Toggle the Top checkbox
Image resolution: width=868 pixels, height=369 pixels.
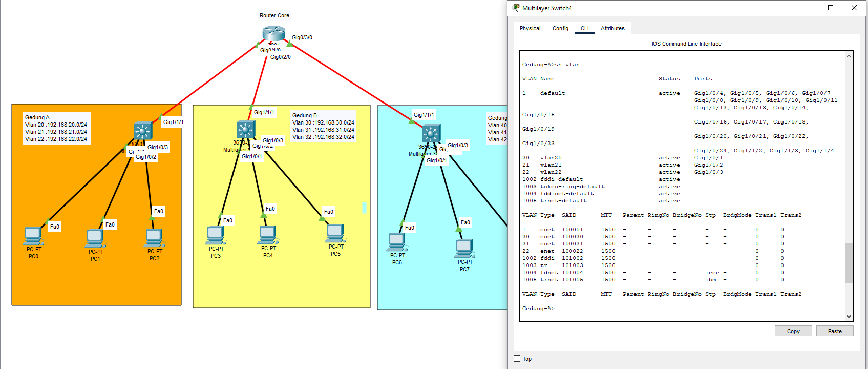pos(517,359)
